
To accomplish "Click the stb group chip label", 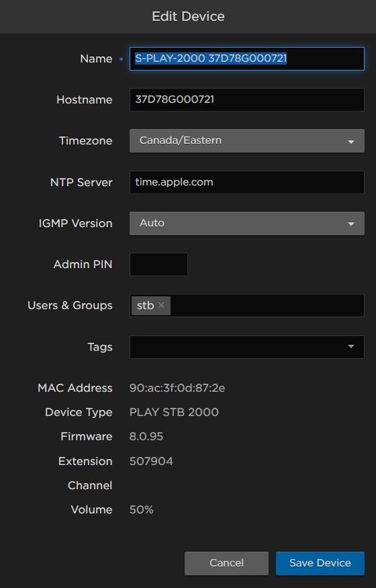I will [x=145, y=305].
